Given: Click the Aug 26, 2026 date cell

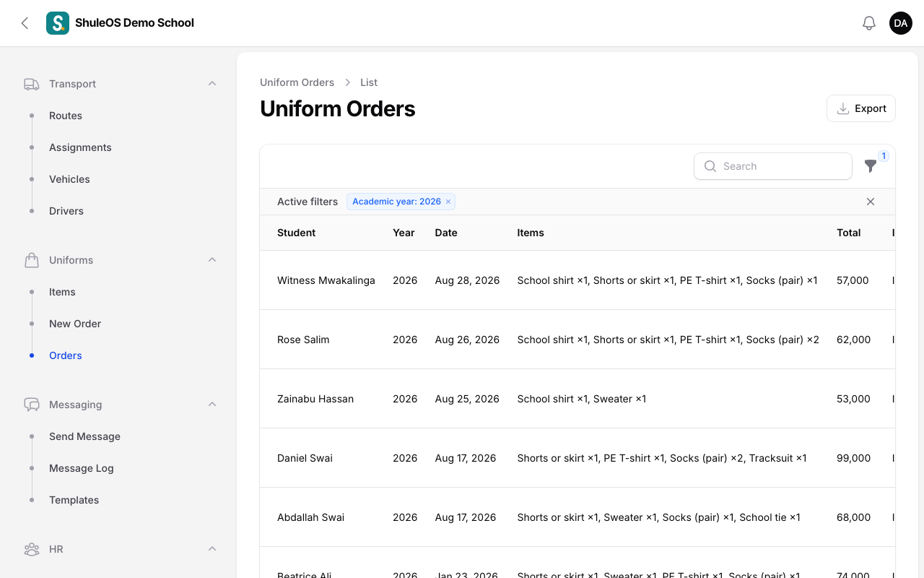Looking at the screenshot, I should [x=467, y=340].
